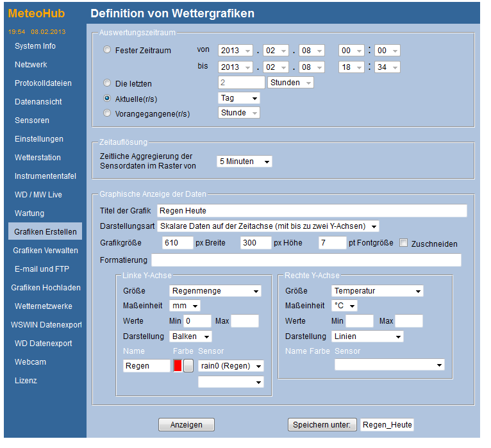Screen dimensions: 491x448
Task: Click the color picker button beside red swatch
Action: (188, 366)
